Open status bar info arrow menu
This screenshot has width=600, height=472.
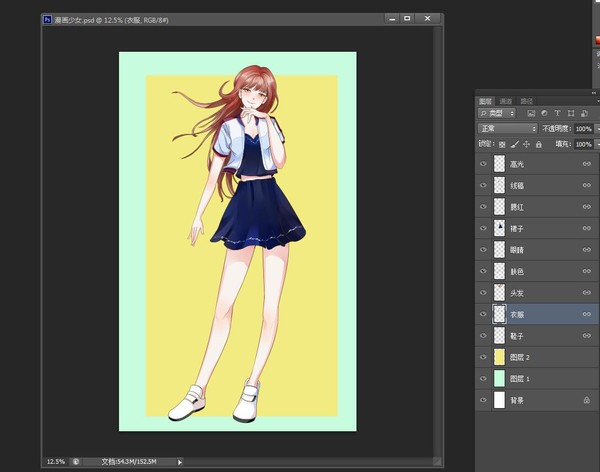point(179,462)
